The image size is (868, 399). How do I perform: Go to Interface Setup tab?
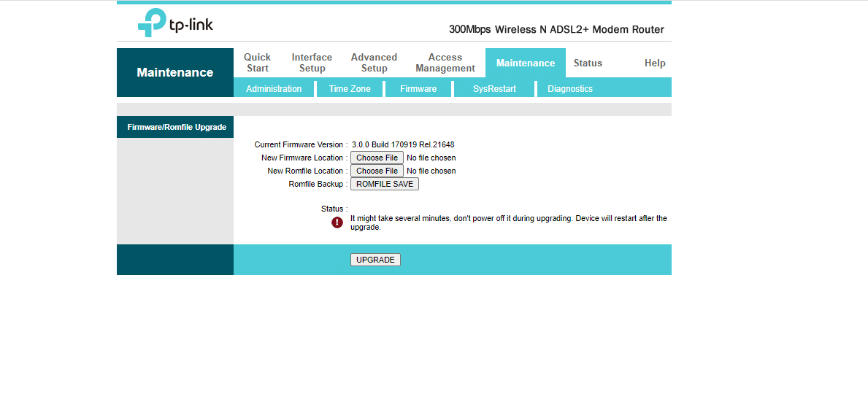pos(312,63)
